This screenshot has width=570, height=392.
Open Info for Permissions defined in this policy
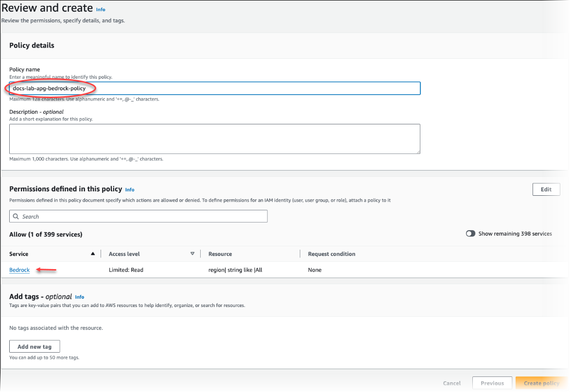pos(129,189)
